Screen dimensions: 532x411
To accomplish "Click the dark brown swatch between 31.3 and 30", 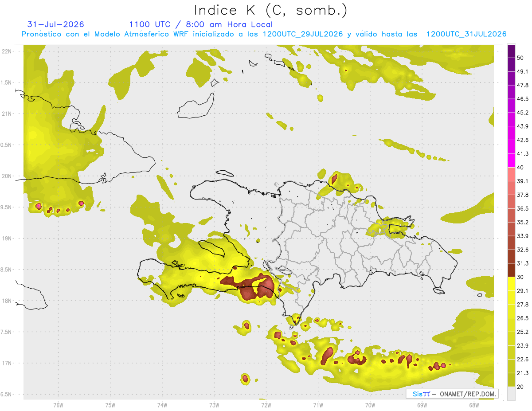I will [x=511, y=270].
